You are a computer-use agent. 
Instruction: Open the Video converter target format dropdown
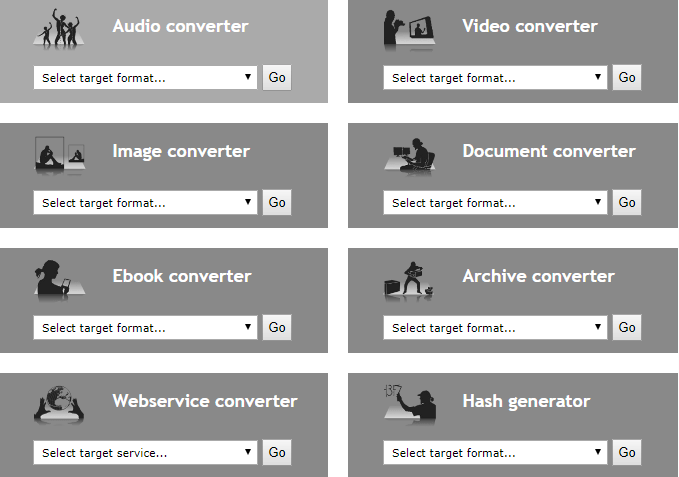click(495, 77)
